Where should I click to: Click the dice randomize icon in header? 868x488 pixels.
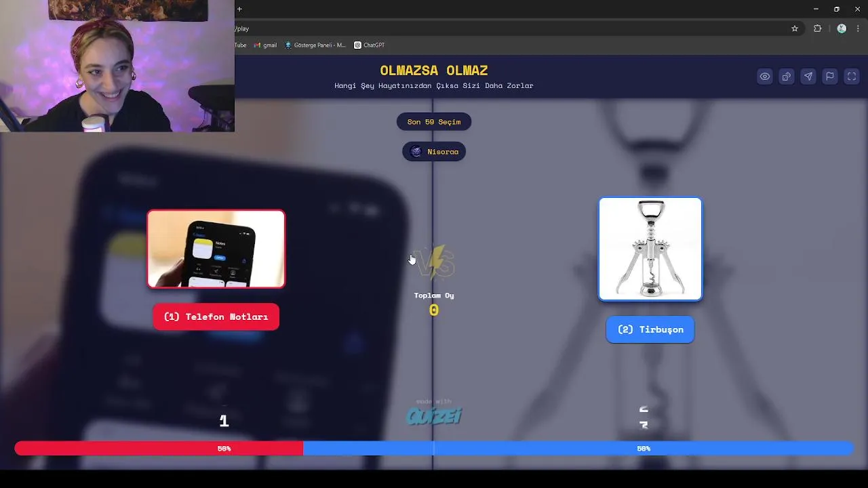pos(787,77)
